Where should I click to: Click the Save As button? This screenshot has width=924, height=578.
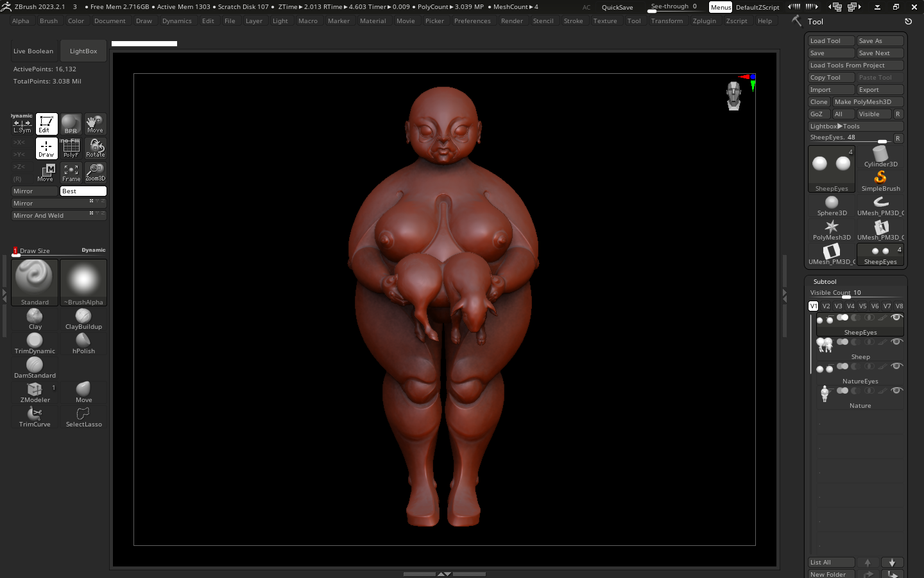coord(880,41)
